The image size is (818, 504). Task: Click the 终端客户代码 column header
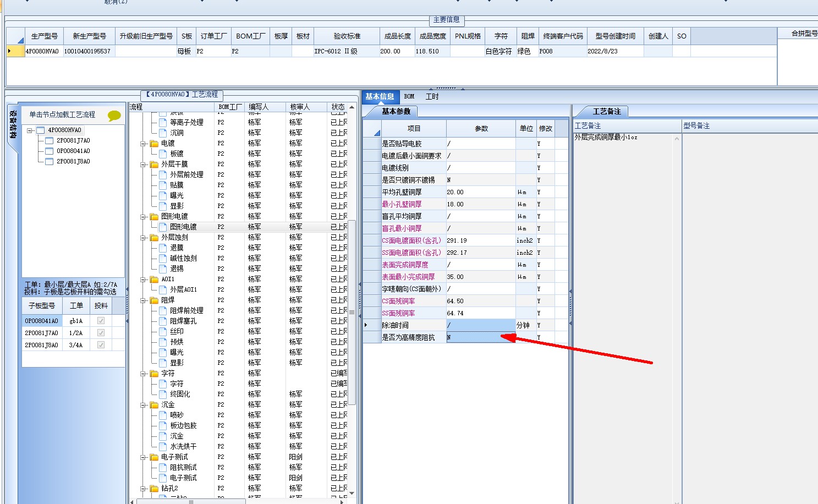point(563,36)
